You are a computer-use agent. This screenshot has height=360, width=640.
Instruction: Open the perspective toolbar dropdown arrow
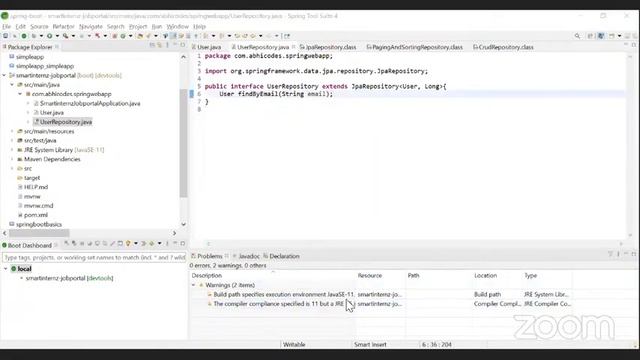point(619,36)
